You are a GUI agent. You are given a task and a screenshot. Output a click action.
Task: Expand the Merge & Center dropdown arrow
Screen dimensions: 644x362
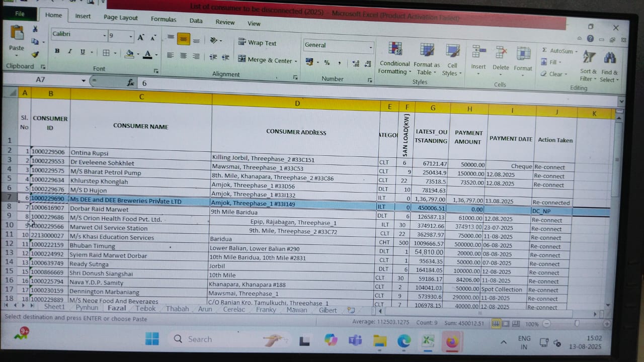pyautogui.click(x=296, y=61)
